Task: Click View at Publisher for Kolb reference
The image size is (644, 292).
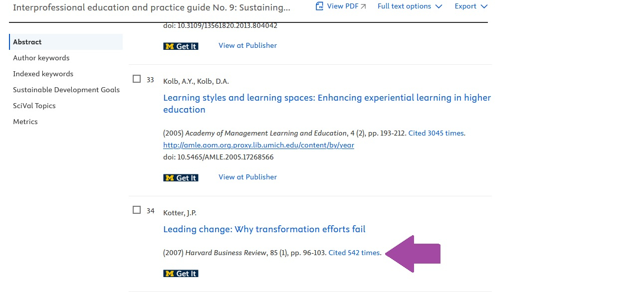Action: click(247, 177)
